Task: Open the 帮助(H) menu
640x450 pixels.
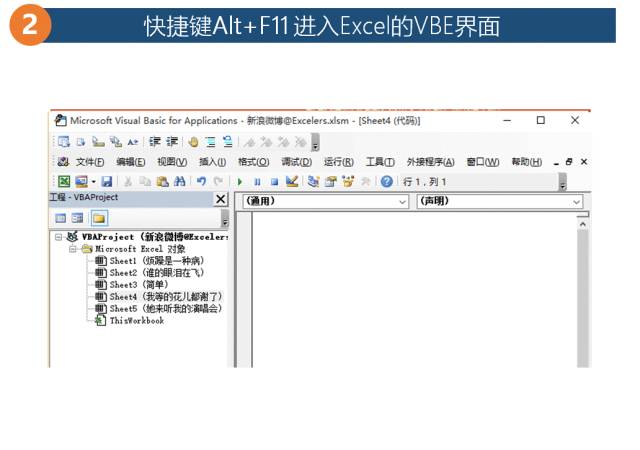Action: (527, 162)
